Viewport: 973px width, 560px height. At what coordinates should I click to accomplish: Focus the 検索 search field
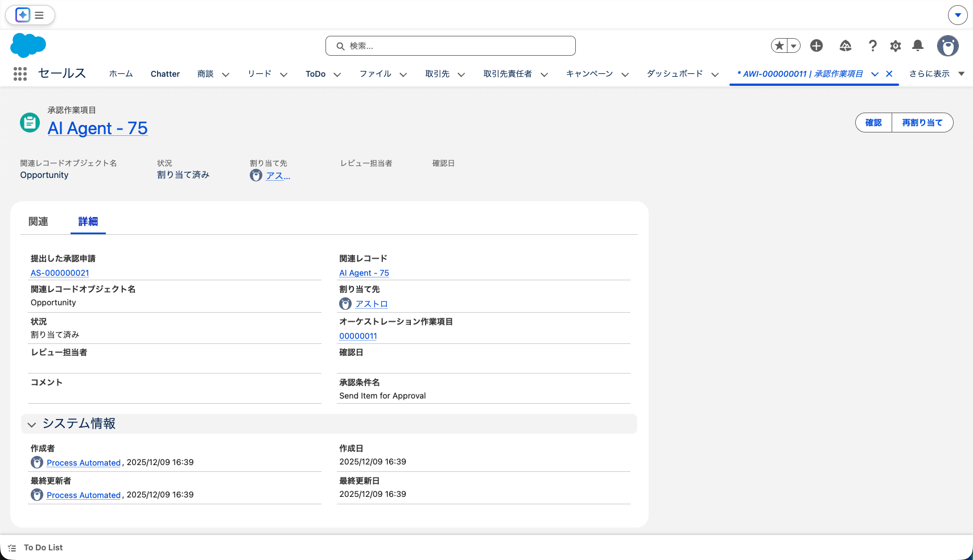(451, 46)
